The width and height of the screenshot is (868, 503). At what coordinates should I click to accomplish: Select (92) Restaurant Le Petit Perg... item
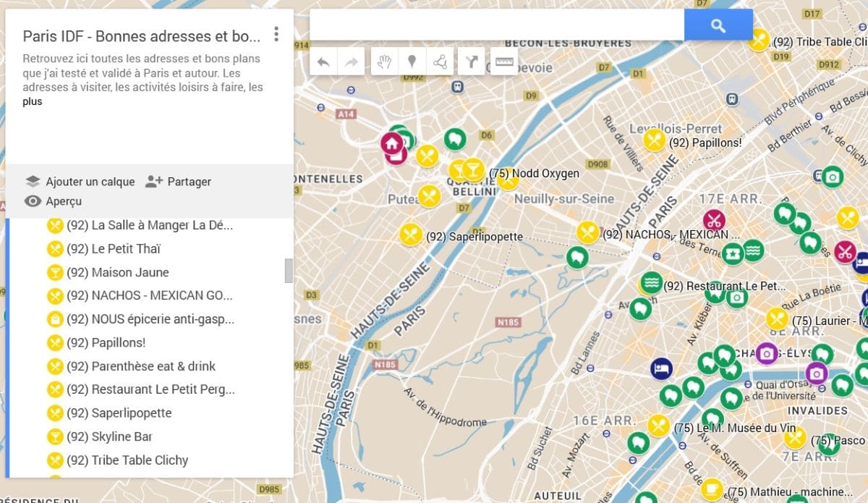click(150, 389)
